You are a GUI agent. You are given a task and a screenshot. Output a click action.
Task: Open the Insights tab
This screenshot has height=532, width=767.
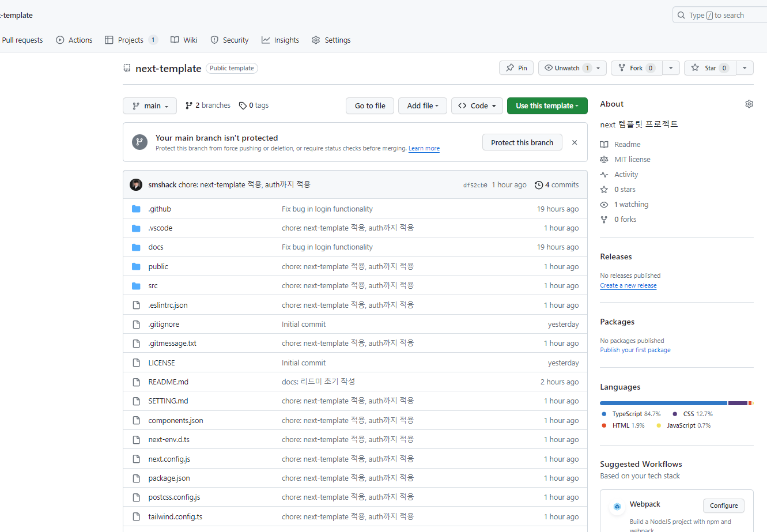click(280, 40)
